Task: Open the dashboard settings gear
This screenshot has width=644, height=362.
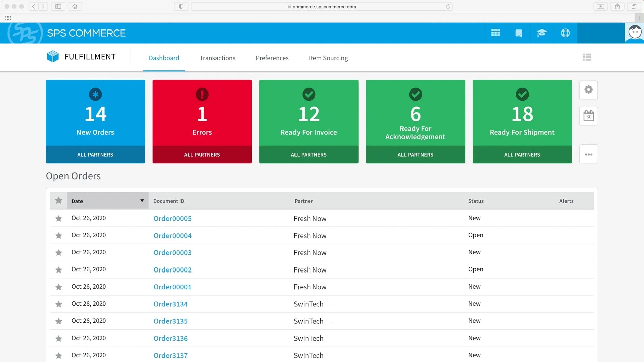Action: [589, 90]
